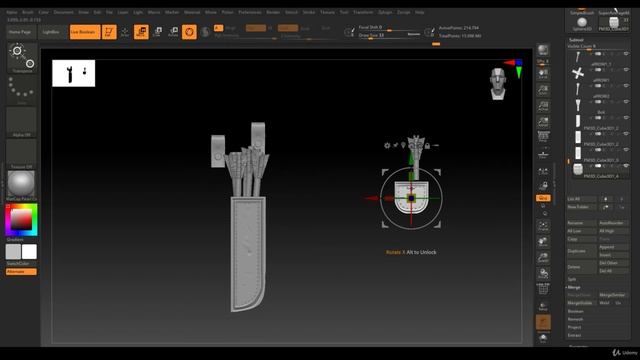This screenshot has height=360, width=640.
Task: Click the Zoom3D icon in right shelf
Action: coord(543,258)
